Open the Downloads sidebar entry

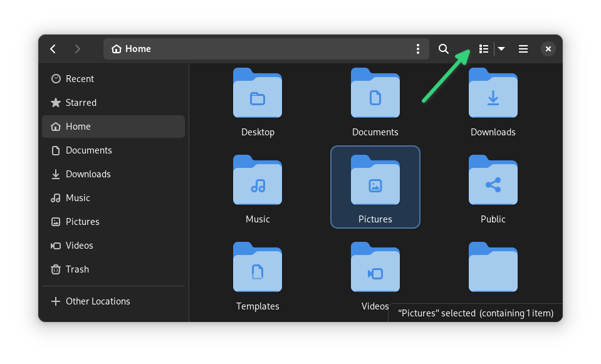point(88,174)
